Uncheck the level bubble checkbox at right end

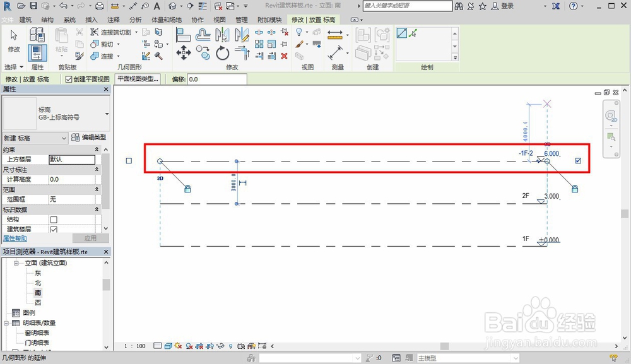[578, 161]
